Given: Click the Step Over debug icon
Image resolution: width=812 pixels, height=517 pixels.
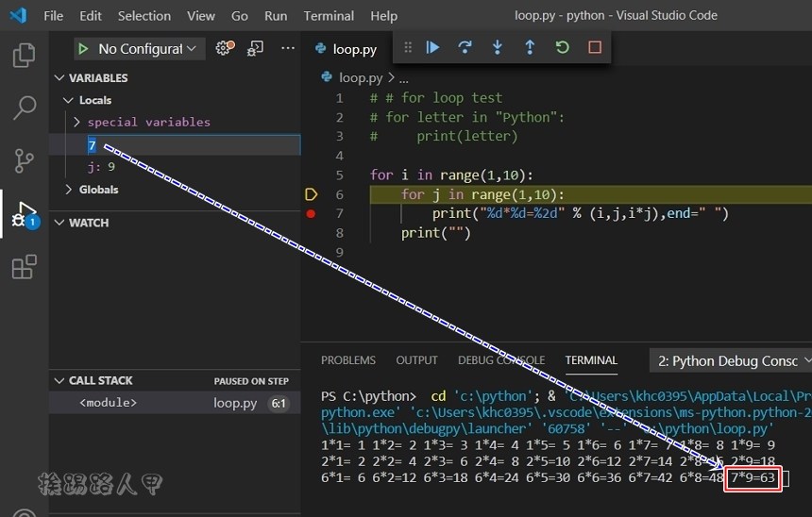Looking at the screenshot, I should 465,47.
